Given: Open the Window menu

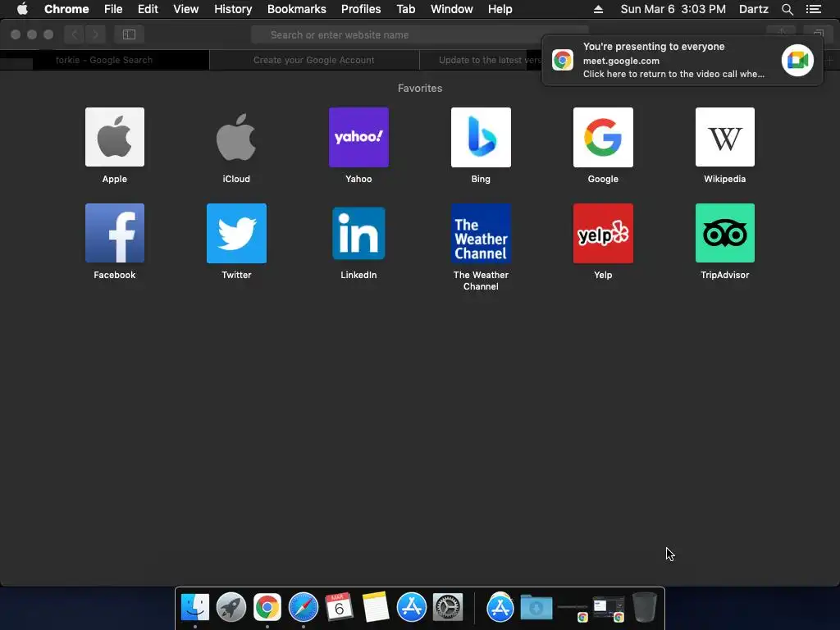Looking at the screenshot, I should (452, 9).
